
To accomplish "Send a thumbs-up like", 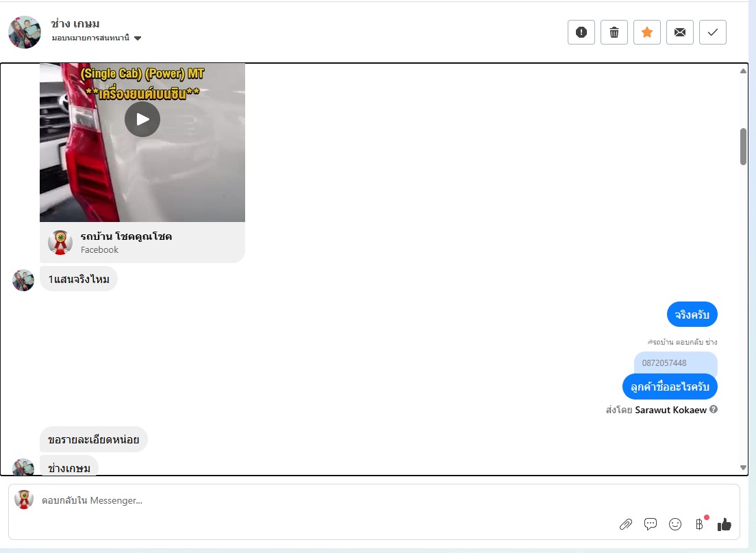I will point(724,524).
